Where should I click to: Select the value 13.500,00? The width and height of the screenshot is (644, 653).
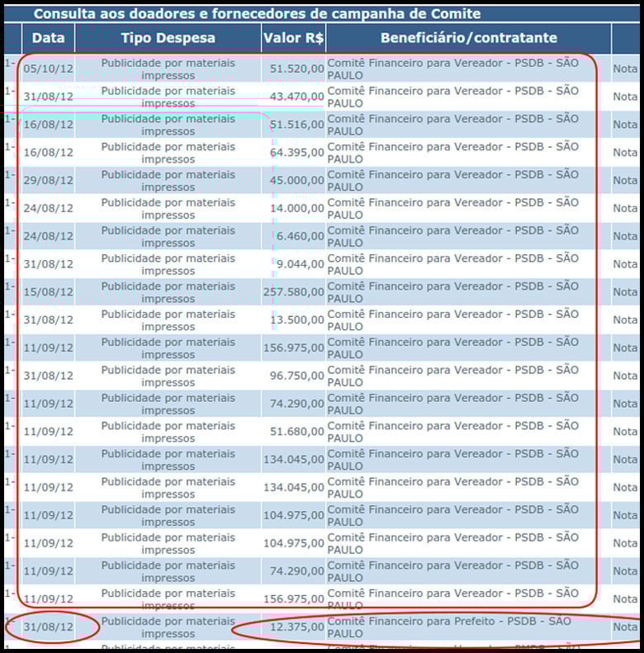pyautogui.click(x=296, y=319)
